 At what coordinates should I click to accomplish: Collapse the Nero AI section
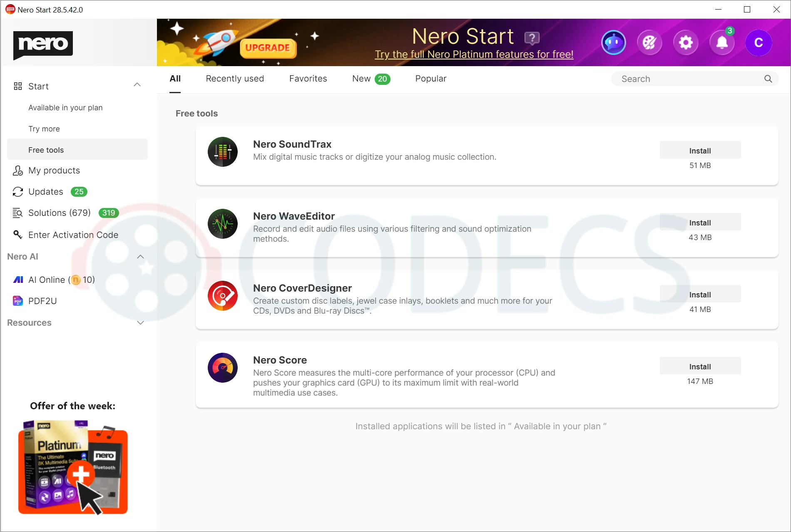tap(140, 257)
